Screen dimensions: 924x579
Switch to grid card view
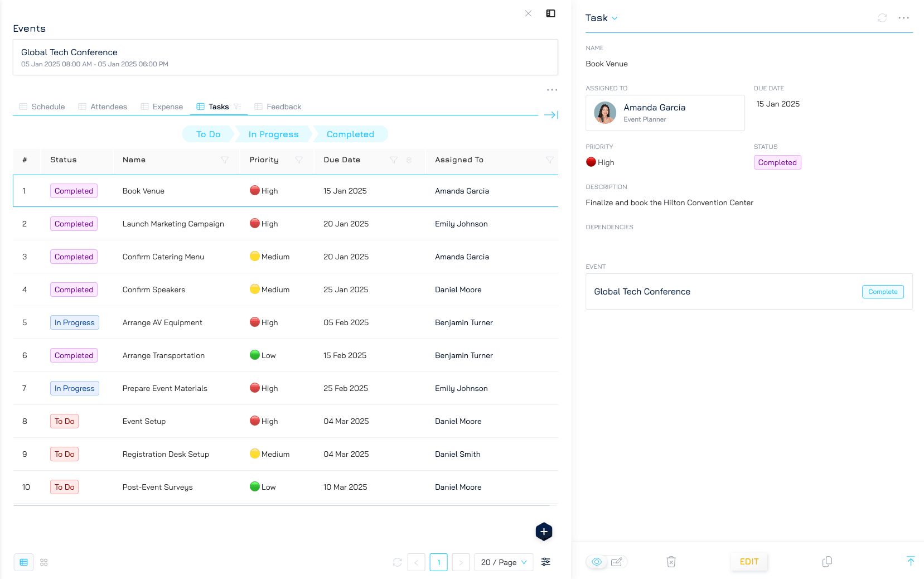44,562
